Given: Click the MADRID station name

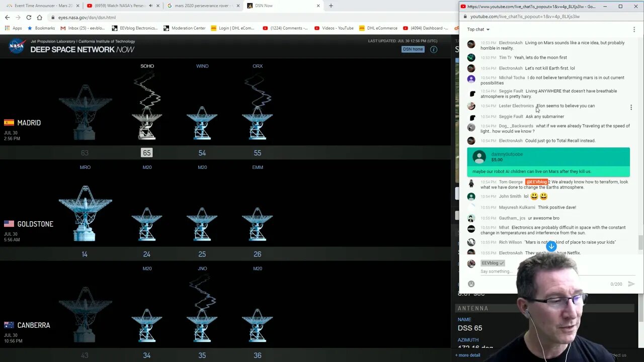Looking at the screenshot, I should coord(29,123).
